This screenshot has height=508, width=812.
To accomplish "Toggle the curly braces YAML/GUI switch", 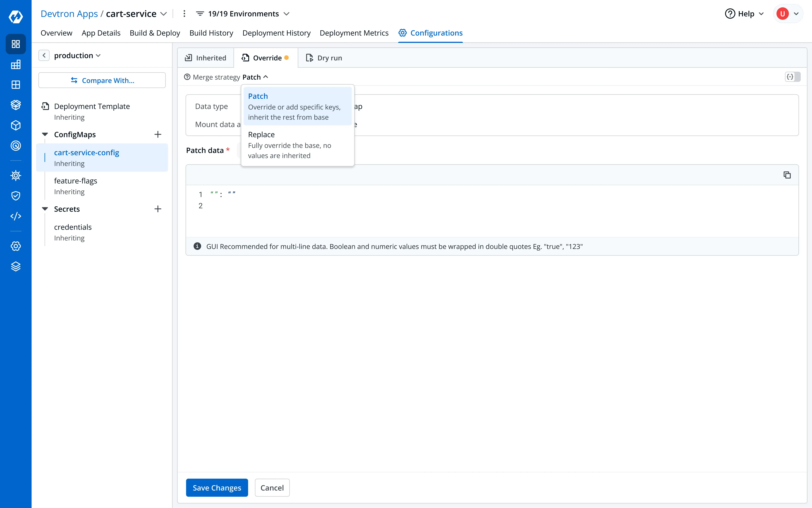I will [x=792, y=77].
